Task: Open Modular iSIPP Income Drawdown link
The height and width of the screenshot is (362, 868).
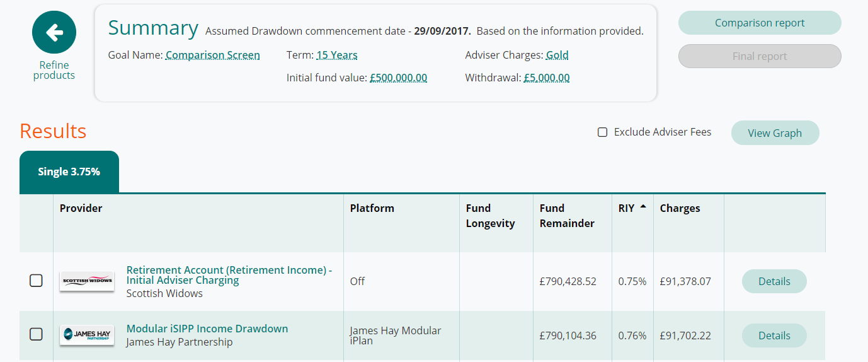Action: [x=207, y=329]
